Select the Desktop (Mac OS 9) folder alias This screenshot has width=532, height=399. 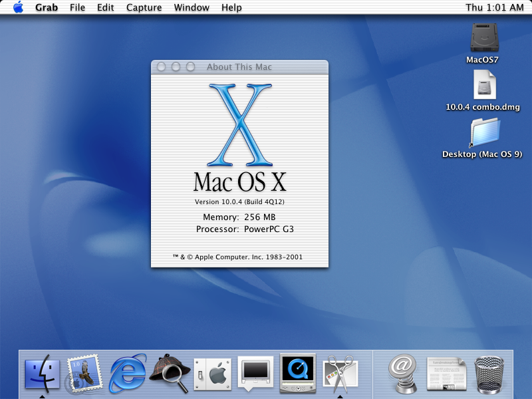pyautogui.click(x=485, y=132)
